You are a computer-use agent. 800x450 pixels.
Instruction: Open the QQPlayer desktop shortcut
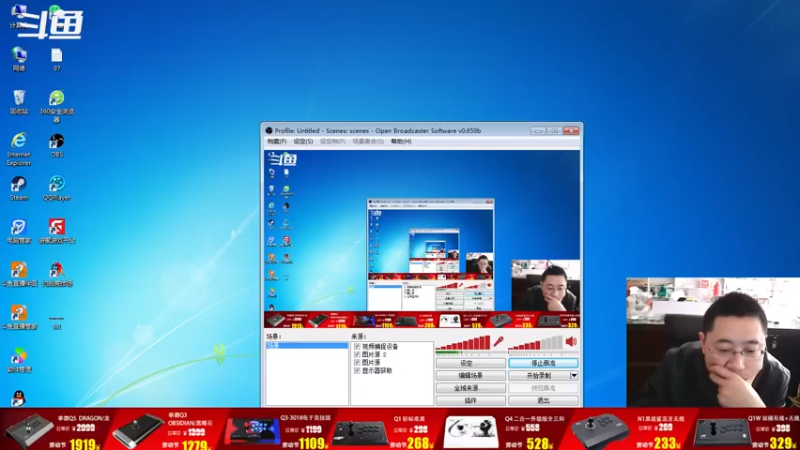(57, 188)
